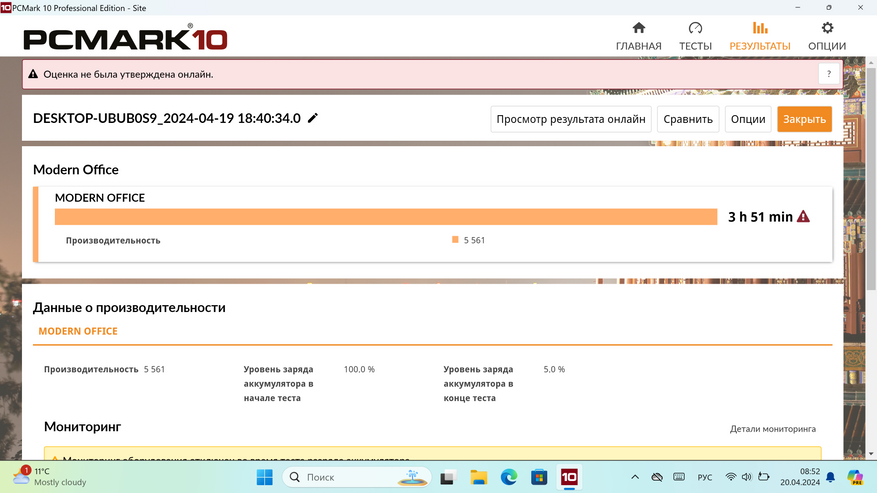Click the Modern Office section heading

tap(76, 170)
